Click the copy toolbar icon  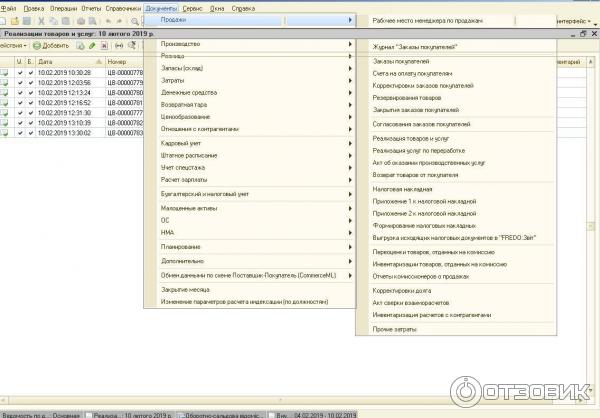pos(54,21)
